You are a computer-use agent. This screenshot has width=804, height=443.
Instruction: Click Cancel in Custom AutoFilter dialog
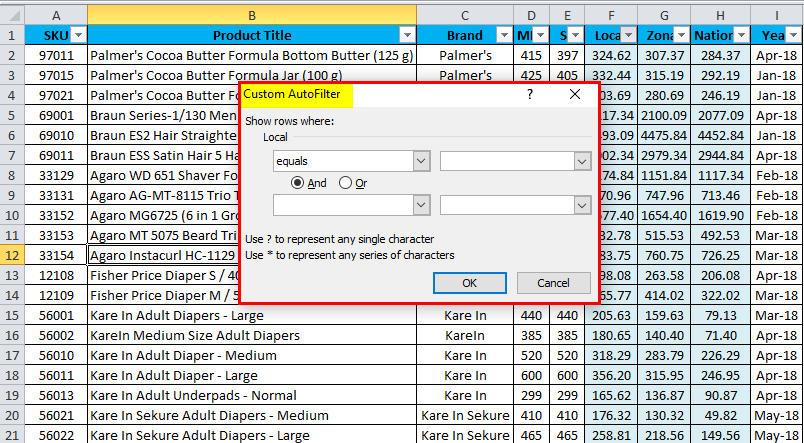553,283
